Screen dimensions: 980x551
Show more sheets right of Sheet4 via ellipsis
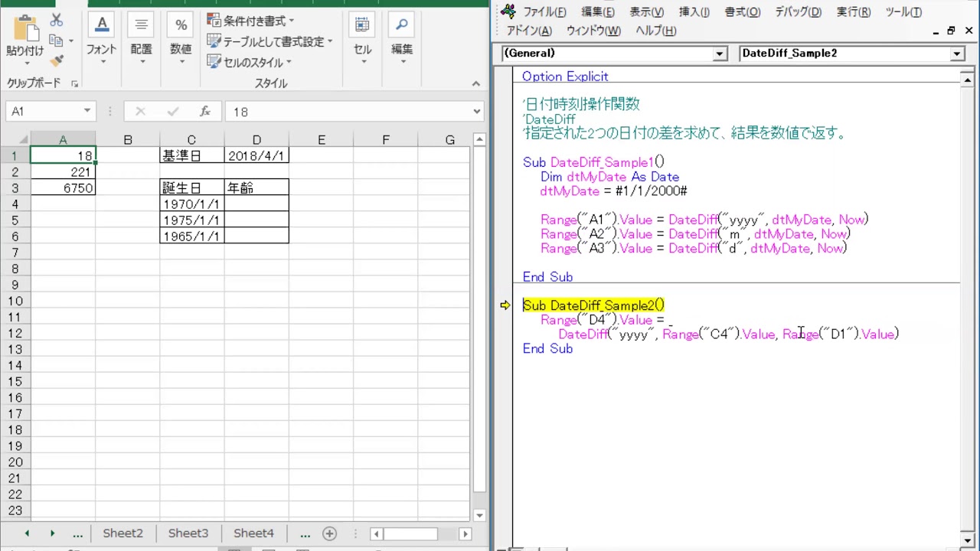(305, 533)
